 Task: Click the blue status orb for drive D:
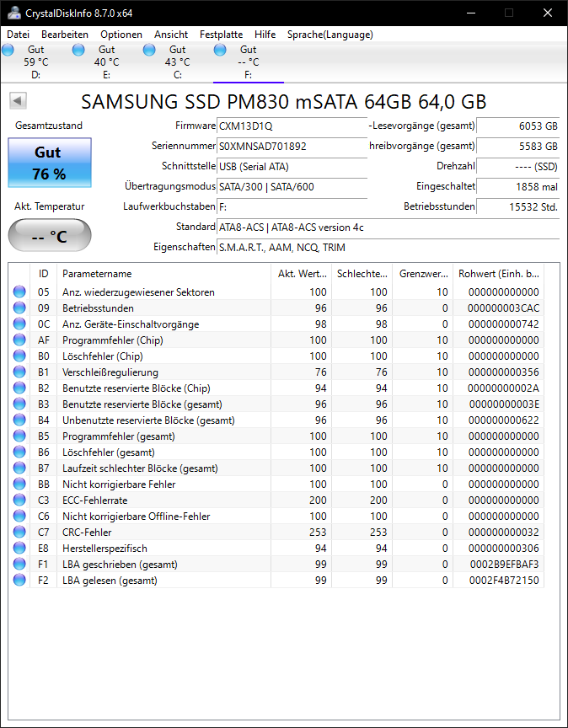click(8, 50)
